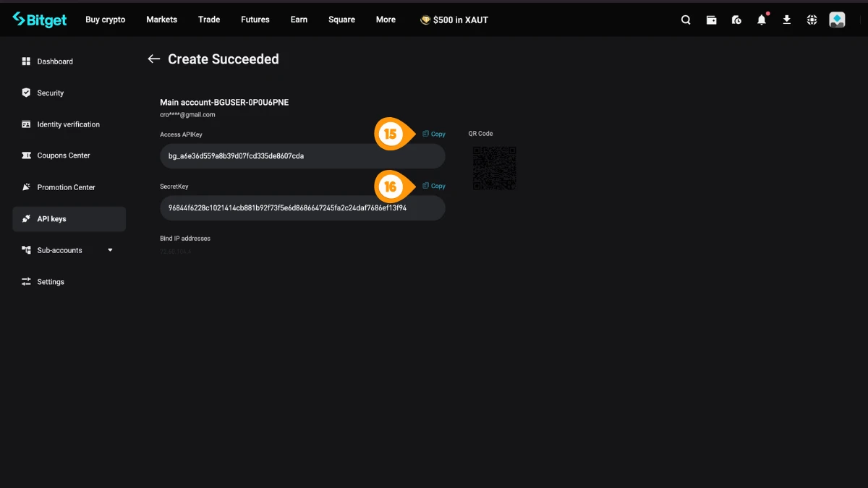
Task: Open the Square menu
Action: pyautogui.click(x=341, y=20)
